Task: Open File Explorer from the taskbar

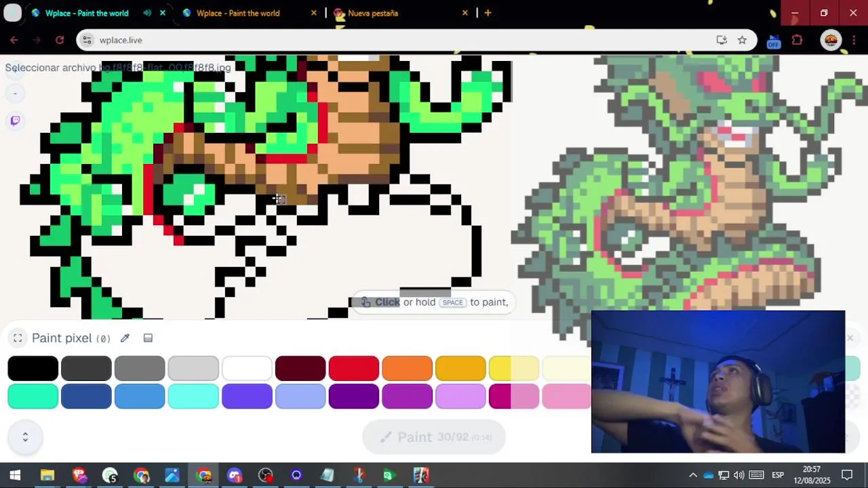Action: point(47,475)
